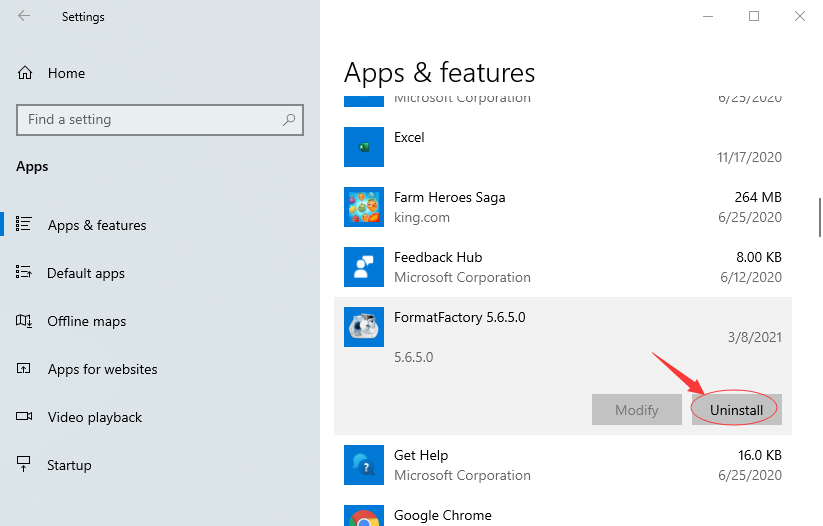The width and height of the screenshot is (823, 526).
Task: Click the Startup icon
Action: [24, 464]
